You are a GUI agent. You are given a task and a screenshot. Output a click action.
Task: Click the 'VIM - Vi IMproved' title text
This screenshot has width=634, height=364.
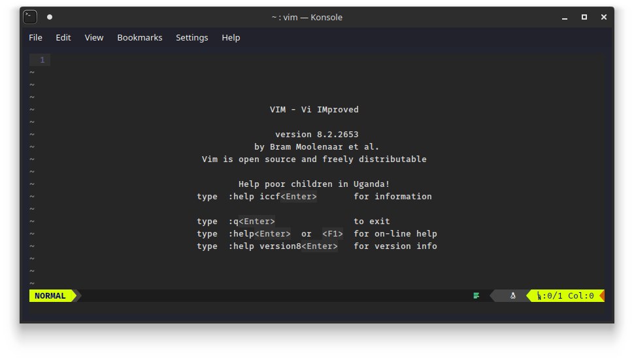click(314, 110)
